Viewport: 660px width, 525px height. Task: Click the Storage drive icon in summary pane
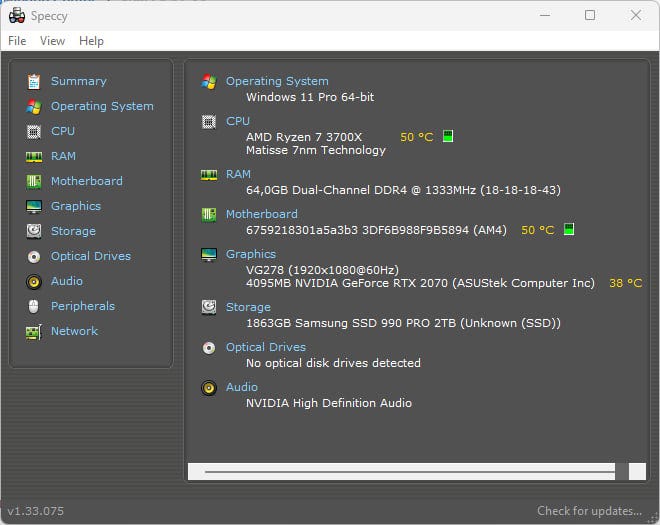[209, 307]
